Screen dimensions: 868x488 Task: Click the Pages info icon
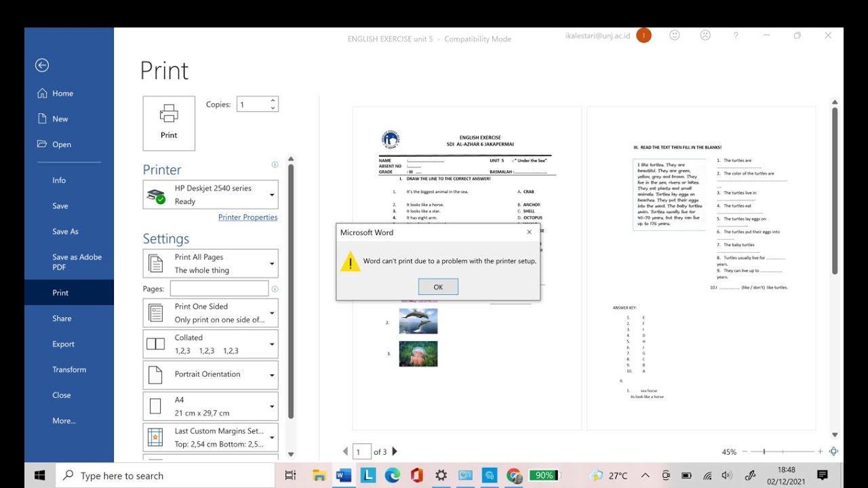275,289
